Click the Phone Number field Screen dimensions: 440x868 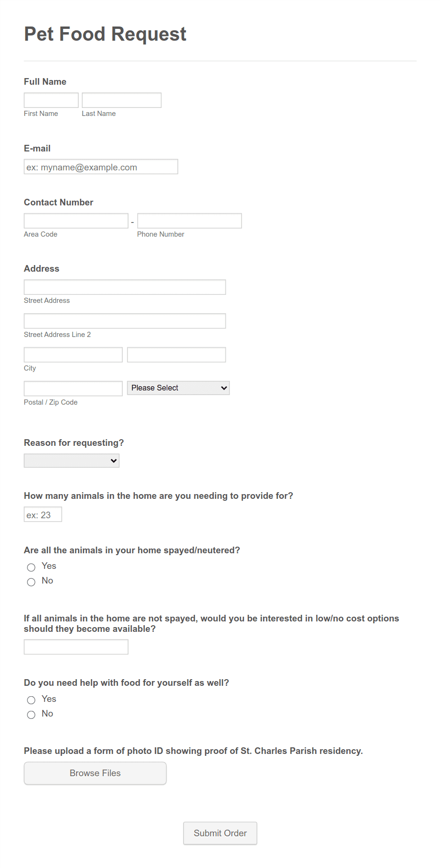click(x=189, y=220)
